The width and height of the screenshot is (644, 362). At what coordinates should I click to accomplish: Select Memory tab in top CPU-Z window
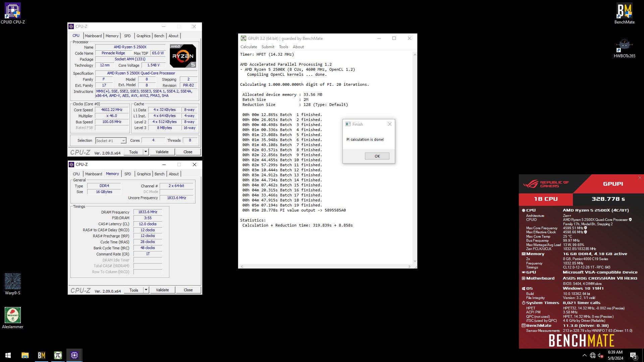[x=112, y=36]
